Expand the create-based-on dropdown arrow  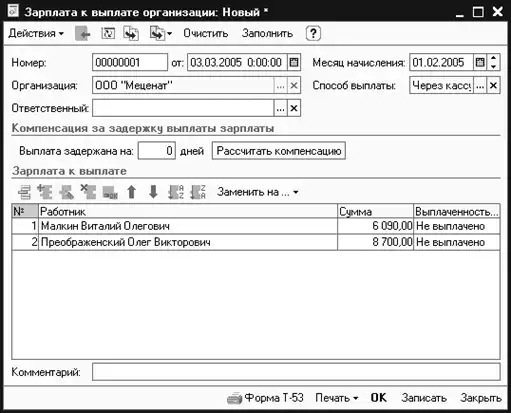point(169,34)
